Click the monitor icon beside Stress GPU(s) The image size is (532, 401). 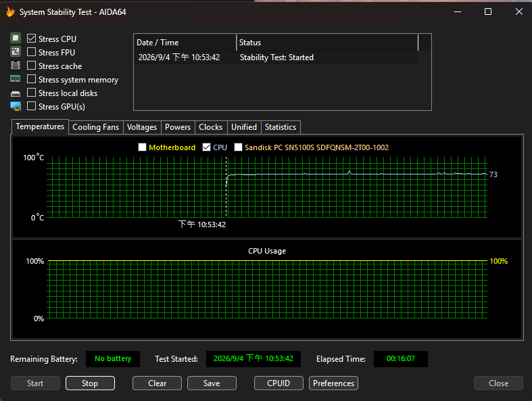click(16, 106)
